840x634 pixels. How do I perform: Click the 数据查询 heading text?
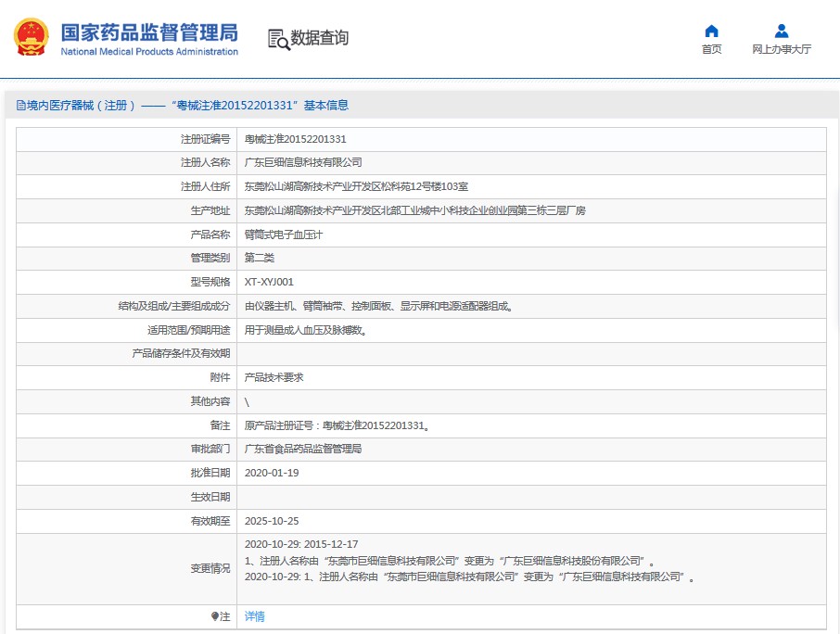(x=320, y=38)
